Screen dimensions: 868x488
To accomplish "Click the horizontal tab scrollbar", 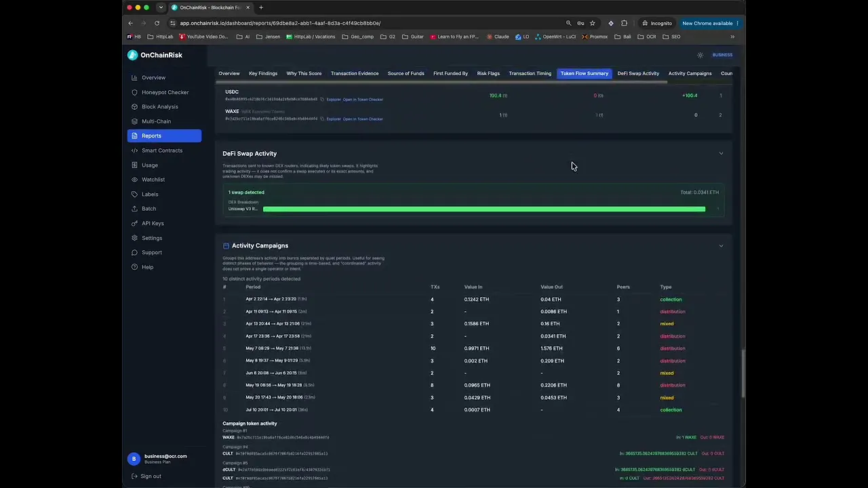I will coord(442,82).
